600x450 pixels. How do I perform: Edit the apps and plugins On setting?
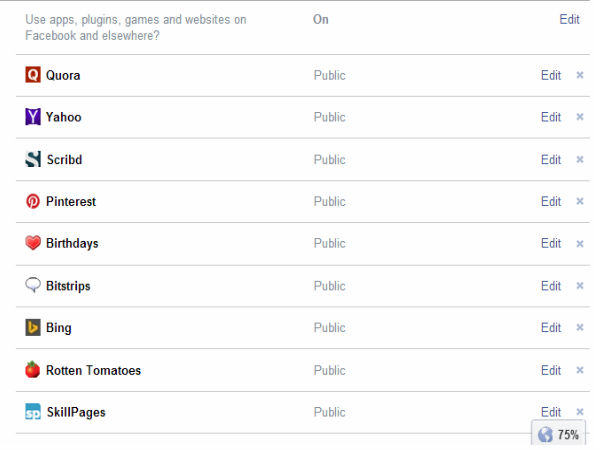tap(569, 19)
